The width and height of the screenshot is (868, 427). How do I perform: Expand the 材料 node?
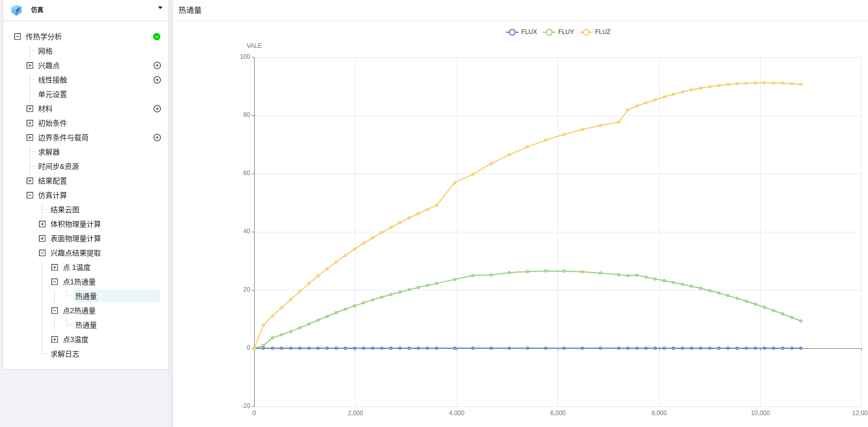click(30, 109)
